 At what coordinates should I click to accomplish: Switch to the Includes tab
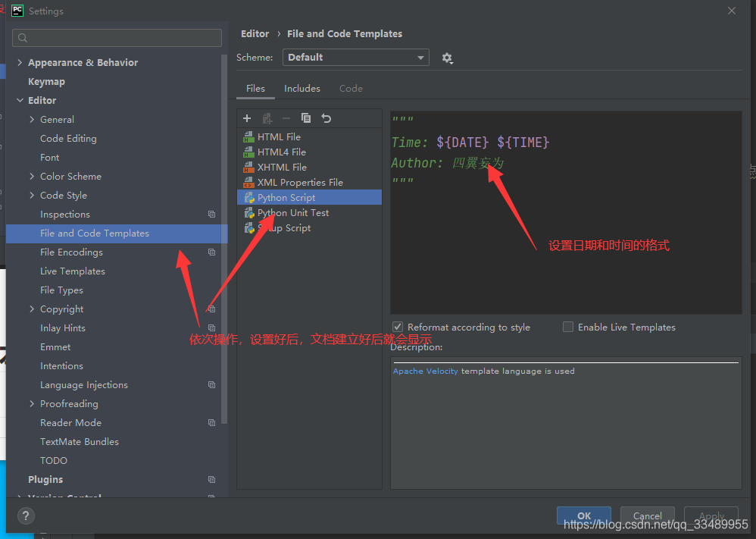point(301,89)
